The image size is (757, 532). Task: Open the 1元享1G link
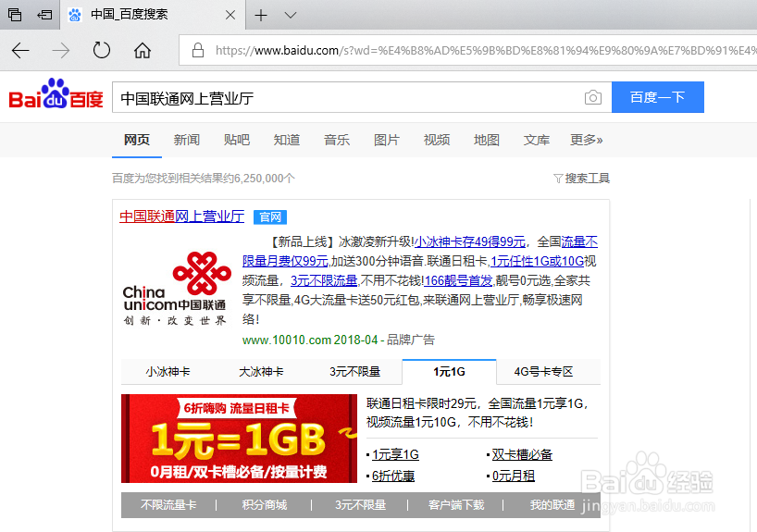(x=395, y=455)
